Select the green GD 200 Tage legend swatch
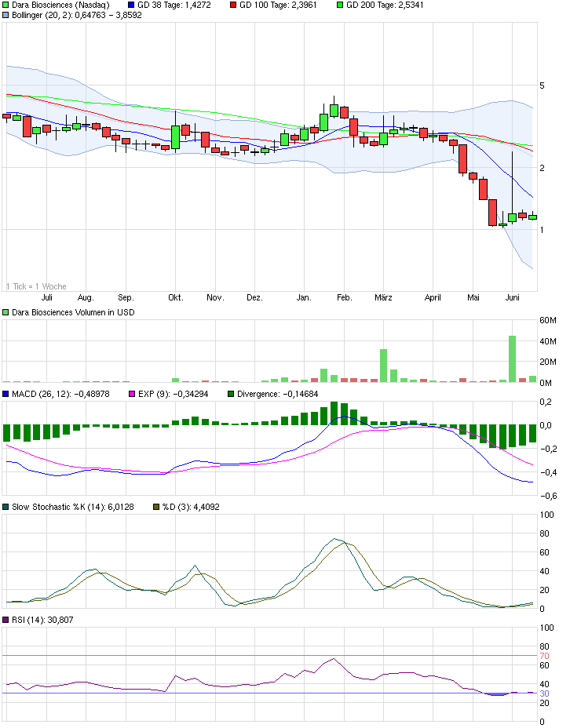The height and width of the screenshot is (728, 570). pyautogui.click(x=340, y=5)
